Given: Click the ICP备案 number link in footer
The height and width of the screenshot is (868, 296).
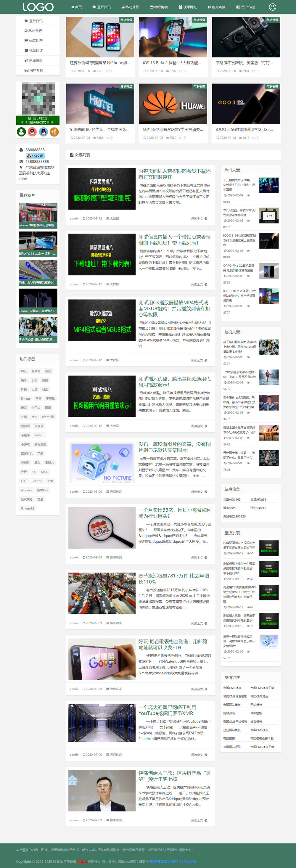Looking at the screenshot, I should coord(165,861).
